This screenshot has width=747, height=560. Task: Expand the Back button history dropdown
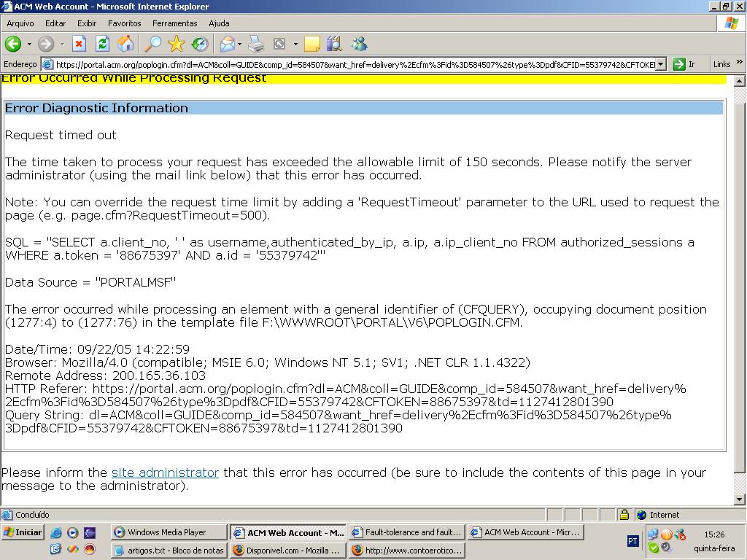29,44
